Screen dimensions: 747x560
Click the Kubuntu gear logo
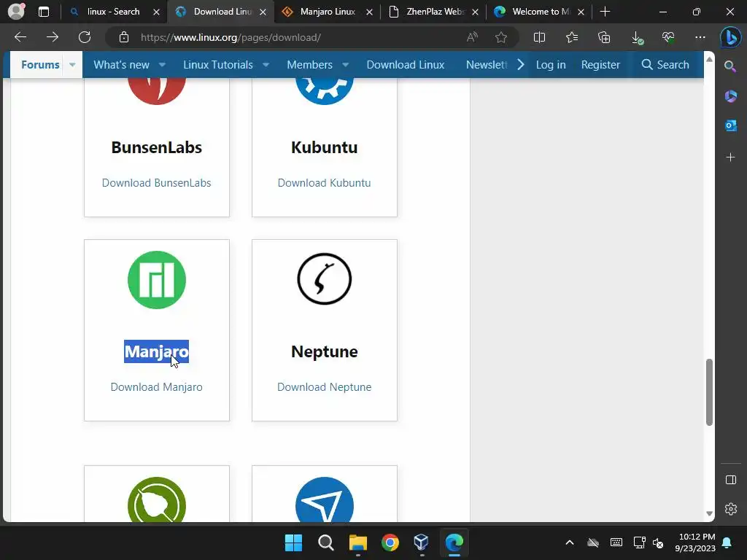click(x=325, y=92)
